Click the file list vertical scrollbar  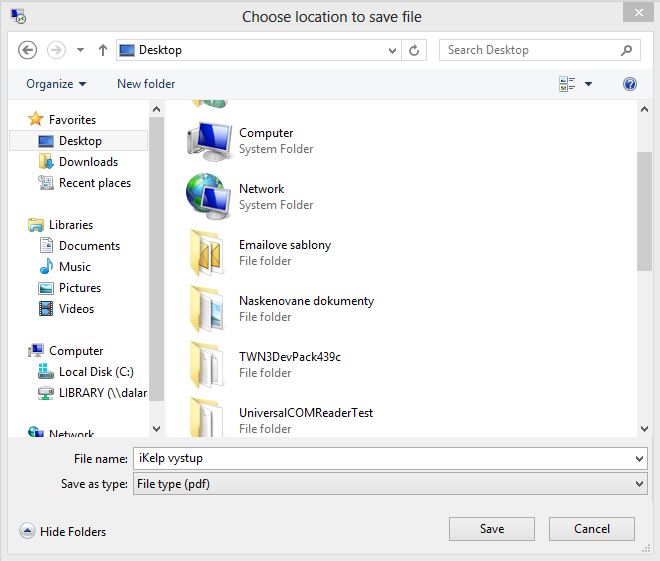[x=644, y=210]
